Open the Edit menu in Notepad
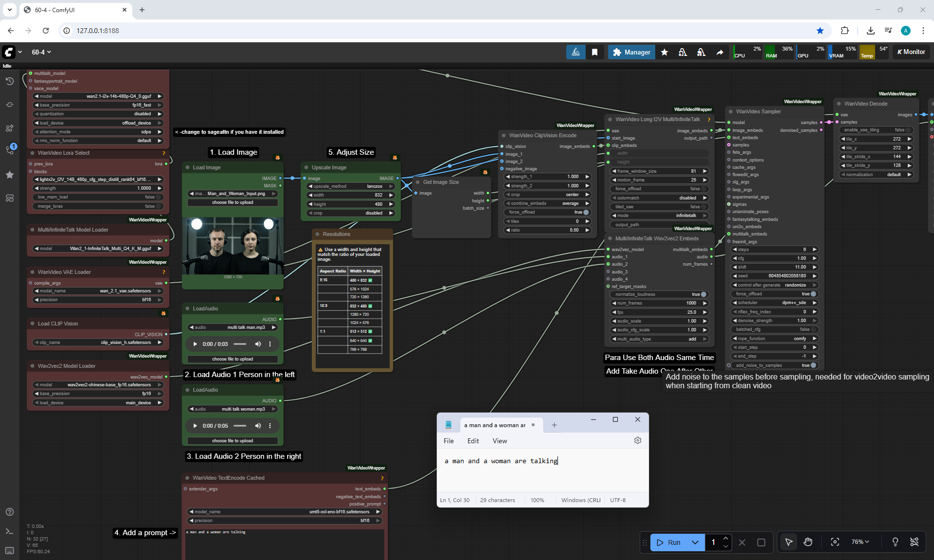The width and height of the screenshot is (934, 560). [x=473, y=441]
